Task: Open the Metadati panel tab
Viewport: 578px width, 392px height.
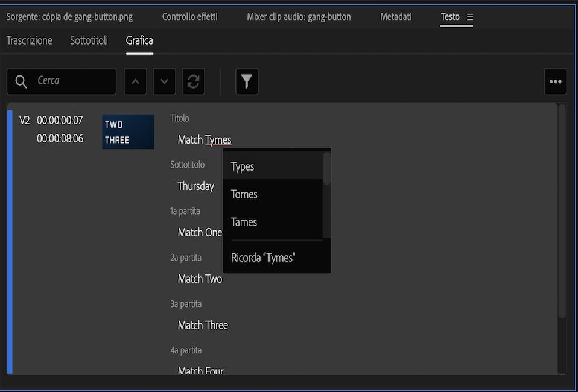Action: 396,17
